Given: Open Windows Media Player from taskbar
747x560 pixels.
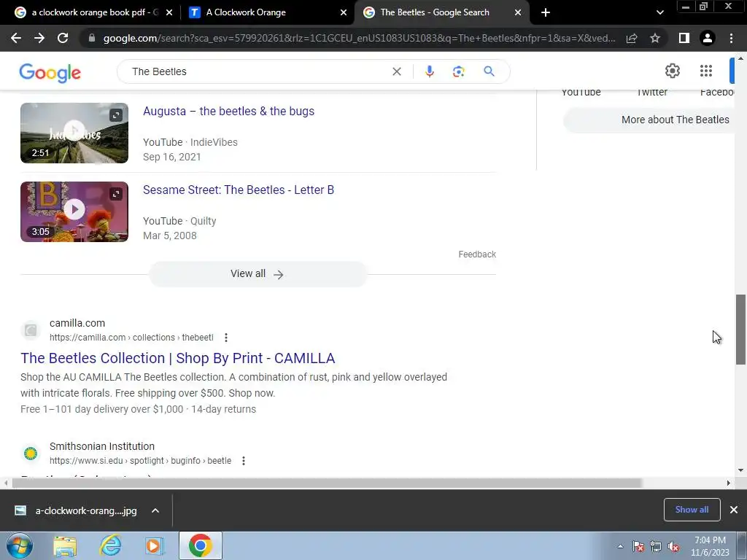Looking at the screenshot, I should coord(155,545).
